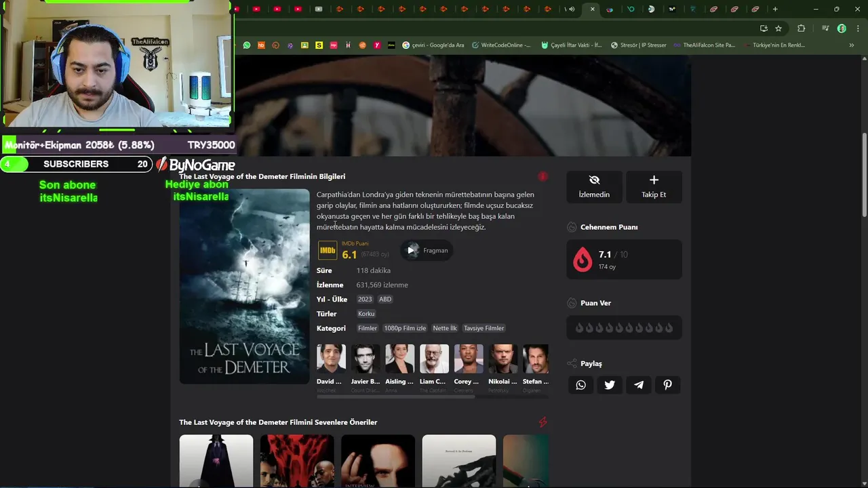Open cast member Javier B.'s photo
Screen dimensions: 868x488
pos(366,359)
